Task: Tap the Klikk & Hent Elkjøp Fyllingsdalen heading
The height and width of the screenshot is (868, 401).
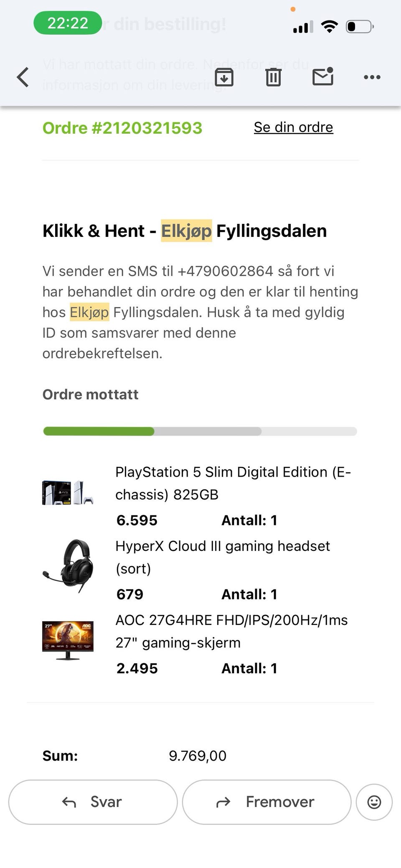Action: [x=185, y=231]
